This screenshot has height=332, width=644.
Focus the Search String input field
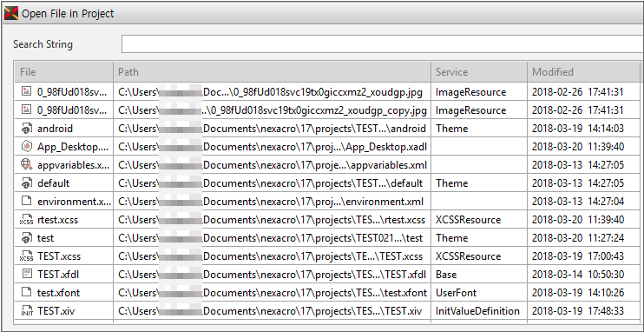tap(383, 44)
